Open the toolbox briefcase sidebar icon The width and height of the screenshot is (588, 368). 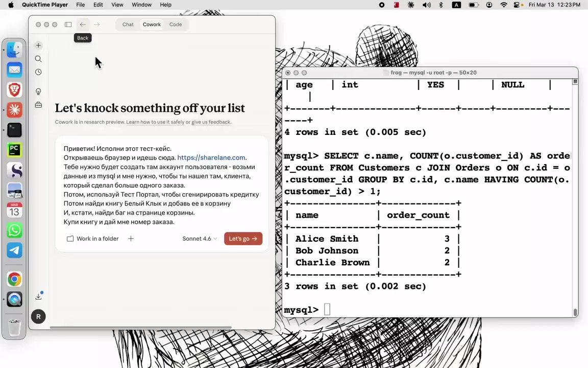click(x=38, y=105)
